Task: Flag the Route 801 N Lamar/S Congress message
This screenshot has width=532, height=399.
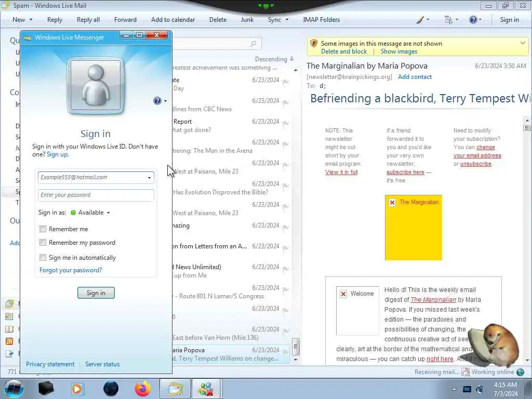Action: point(285,290)
